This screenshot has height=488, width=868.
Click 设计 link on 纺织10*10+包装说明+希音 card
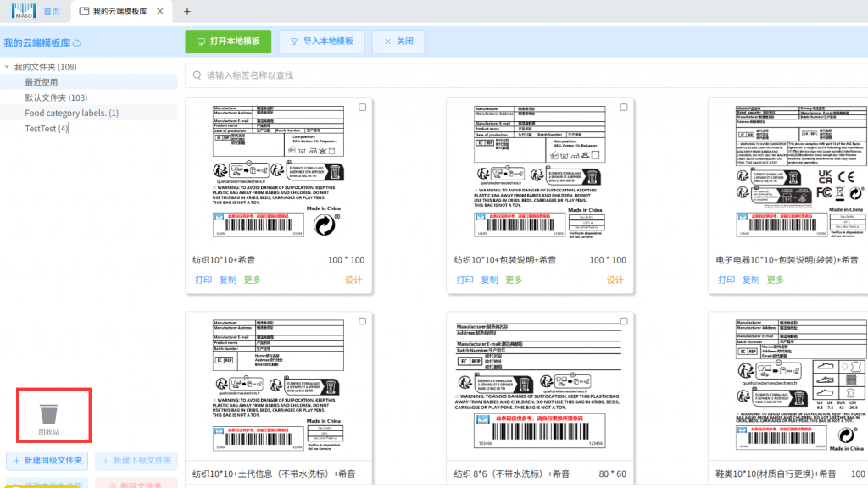(615, 280)
